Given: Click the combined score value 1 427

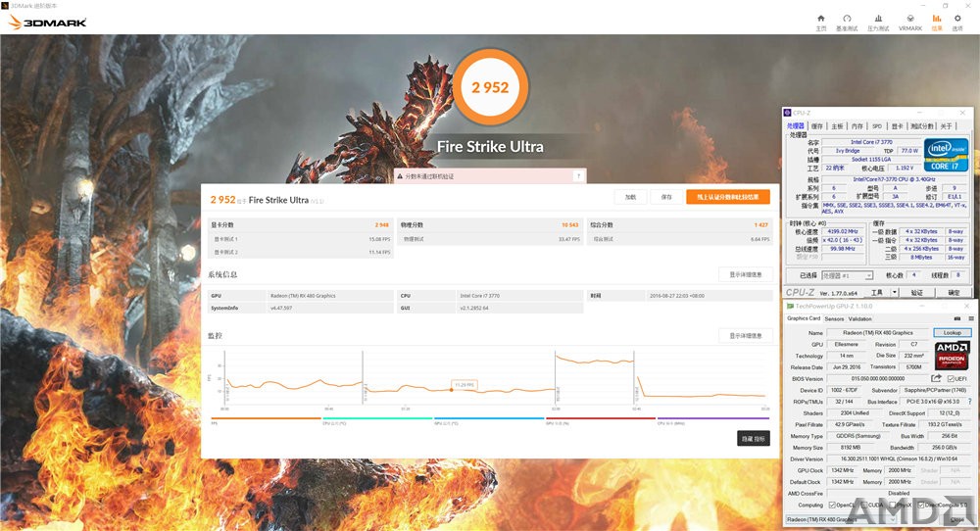Looking at the screenshot, I should (x=761, y=225).
